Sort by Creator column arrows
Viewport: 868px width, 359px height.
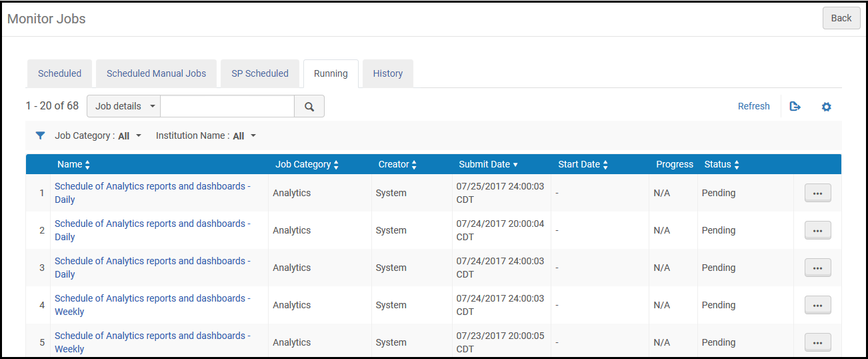tap(414, 165)
